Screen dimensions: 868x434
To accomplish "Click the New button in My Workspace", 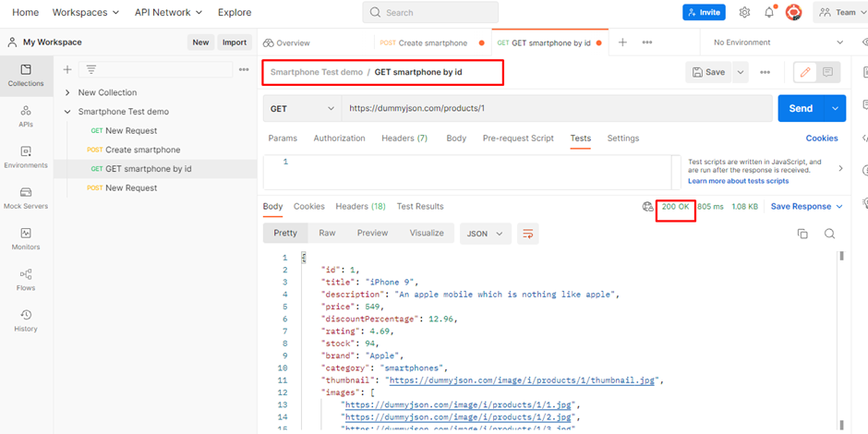I will point(200,42).
